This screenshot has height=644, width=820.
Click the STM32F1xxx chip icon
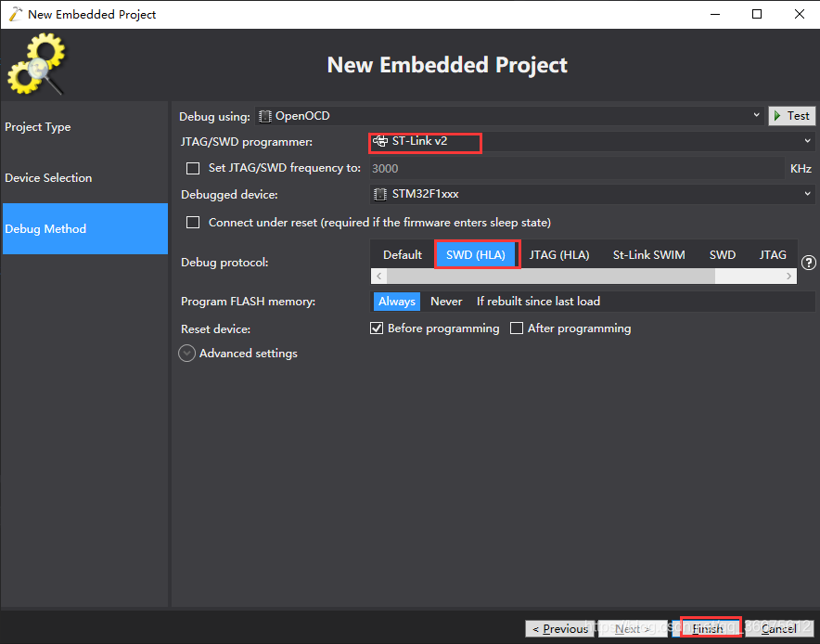click(x=380, y=194)
